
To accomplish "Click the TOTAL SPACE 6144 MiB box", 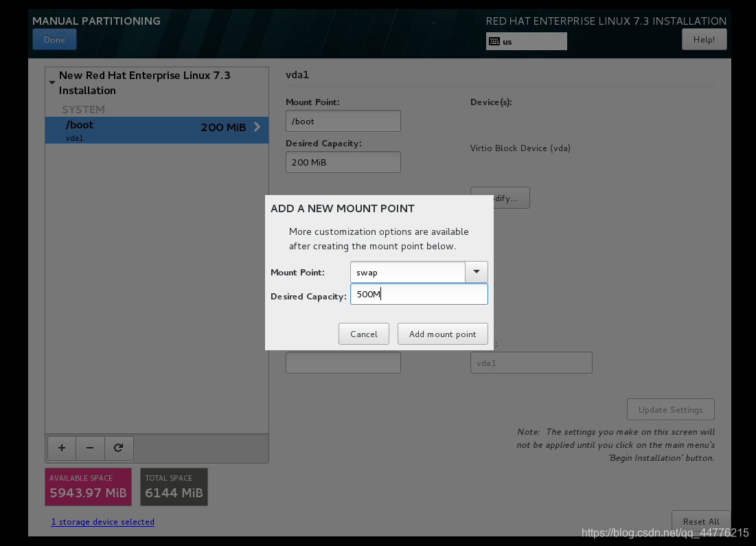I will (174, 487).
